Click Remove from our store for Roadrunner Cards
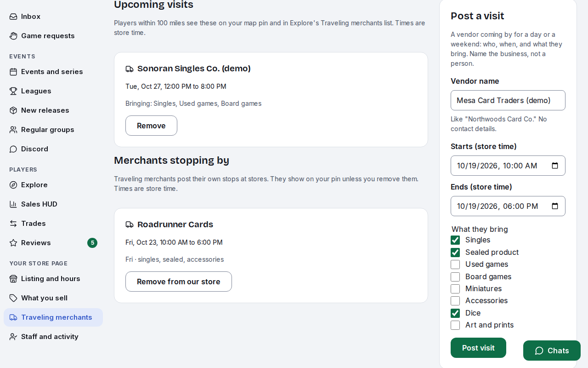Screen dimensions: 588x368 pos(179,282)
